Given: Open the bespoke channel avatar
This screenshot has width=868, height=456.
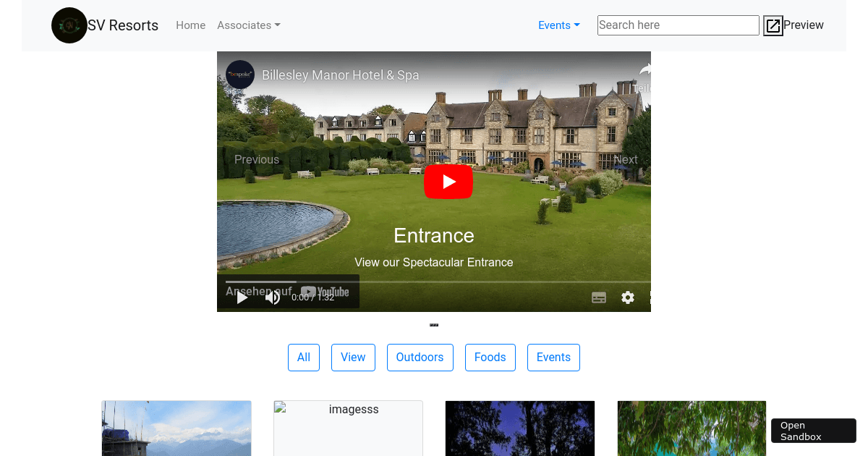Looking at the screenshot, I should pyautogui.click(x=240, y=75).
